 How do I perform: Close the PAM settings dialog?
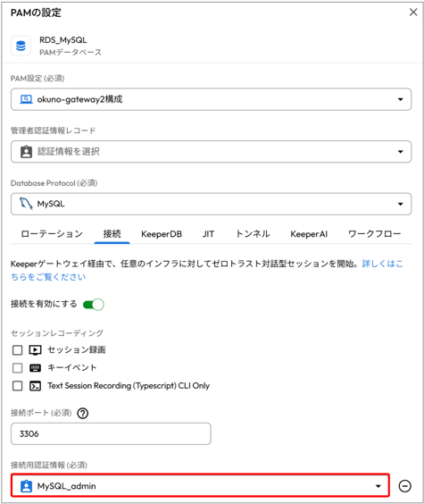click(413, 13)
